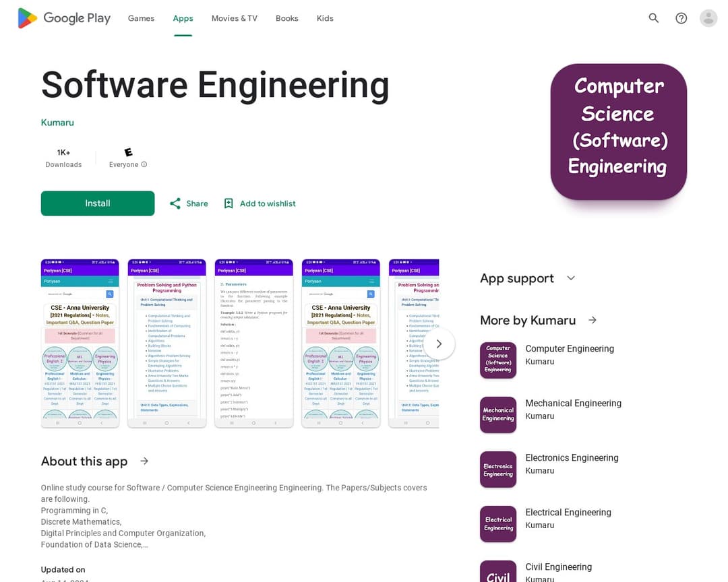Click the large Computer Science Engineering app icon

618,132
